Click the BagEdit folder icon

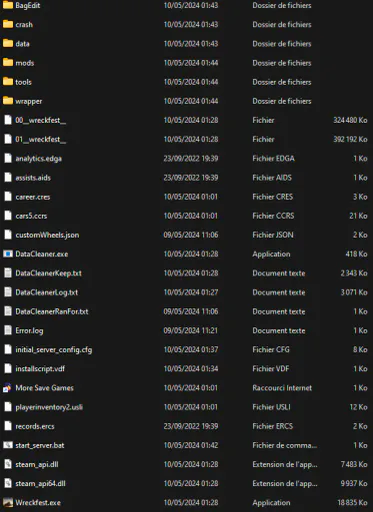[8, 5]
